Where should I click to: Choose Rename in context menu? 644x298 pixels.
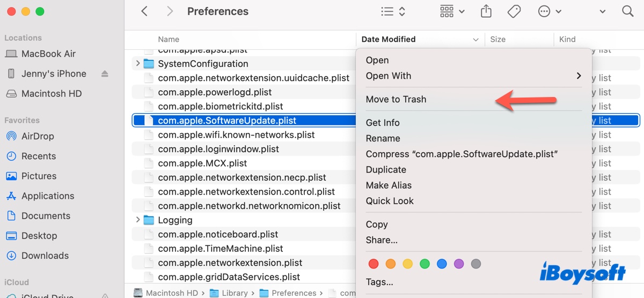[x=383, y=138]
